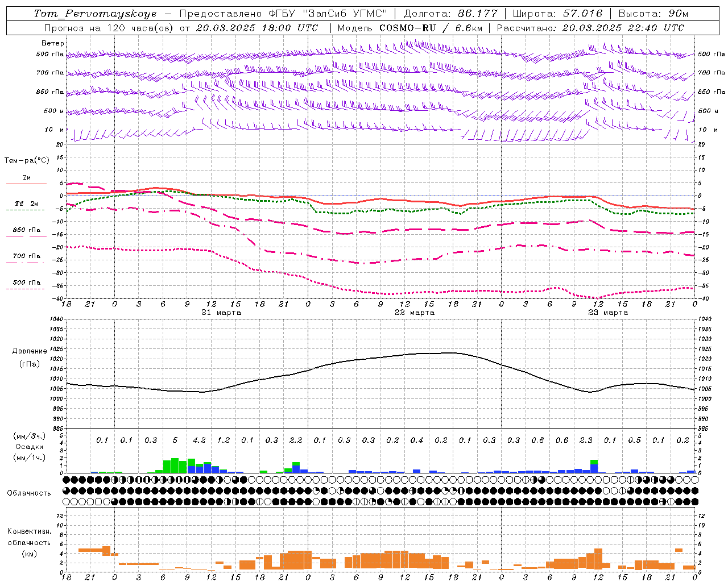Click the longitude value 86.177
This screenshot has width=728, height=582.
(477, 14)
